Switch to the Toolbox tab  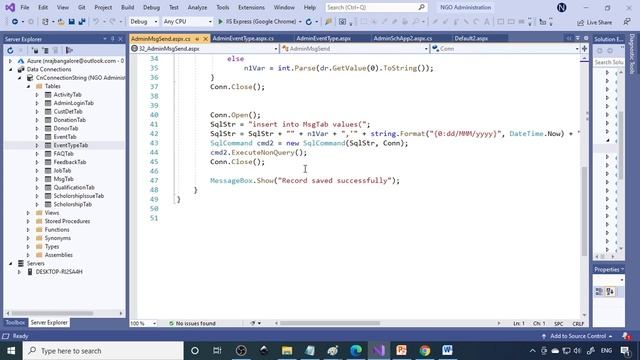[15, 322]
